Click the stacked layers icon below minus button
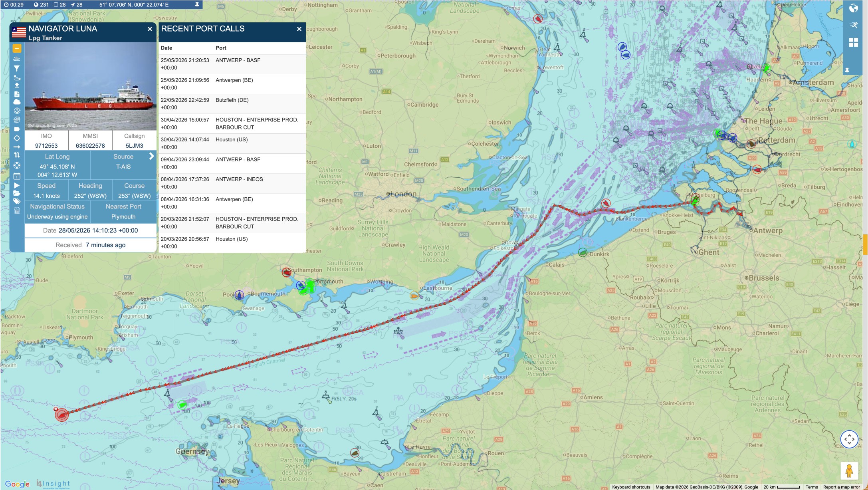Viewport: 868px width, 490px height. pos(17,59)
